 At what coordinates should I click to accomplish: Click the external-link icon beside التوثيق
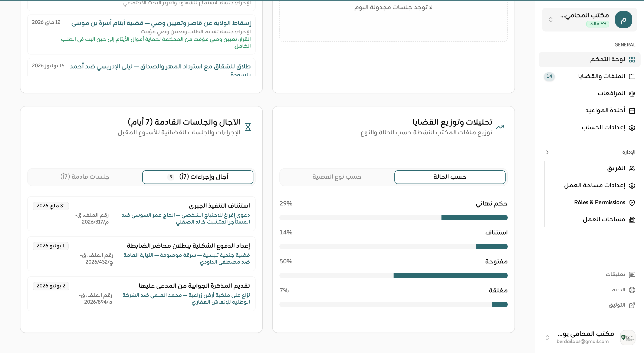coord(632,305)
